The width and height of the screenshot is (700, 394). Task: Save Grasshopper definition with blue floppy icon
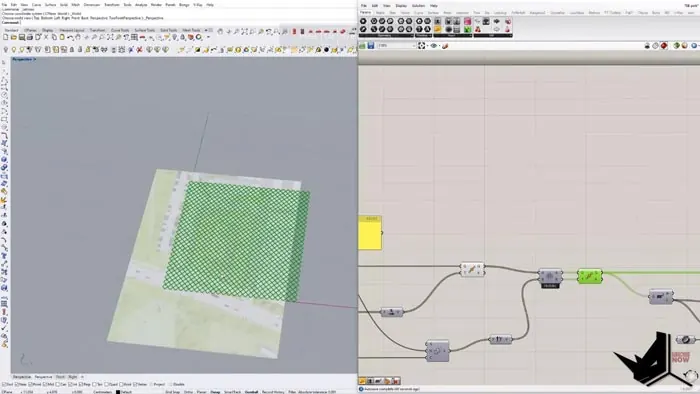click(x=371, y=46)
